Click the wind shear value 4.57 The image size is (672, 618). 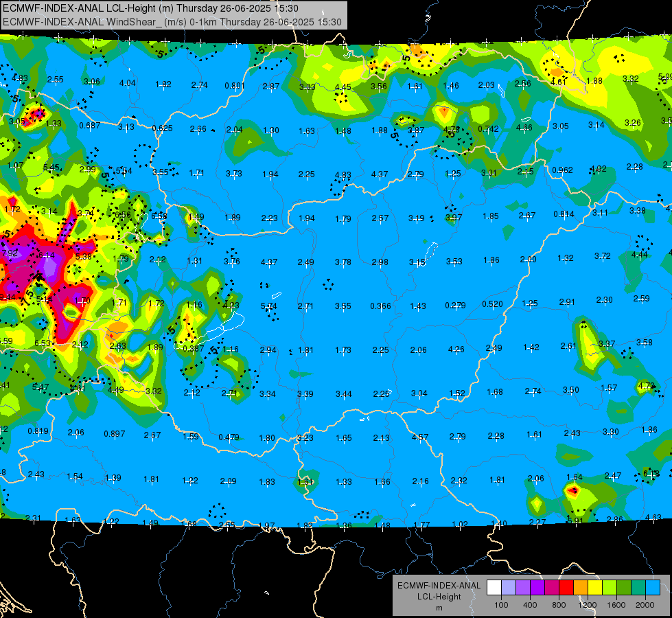tap(420, 437)
